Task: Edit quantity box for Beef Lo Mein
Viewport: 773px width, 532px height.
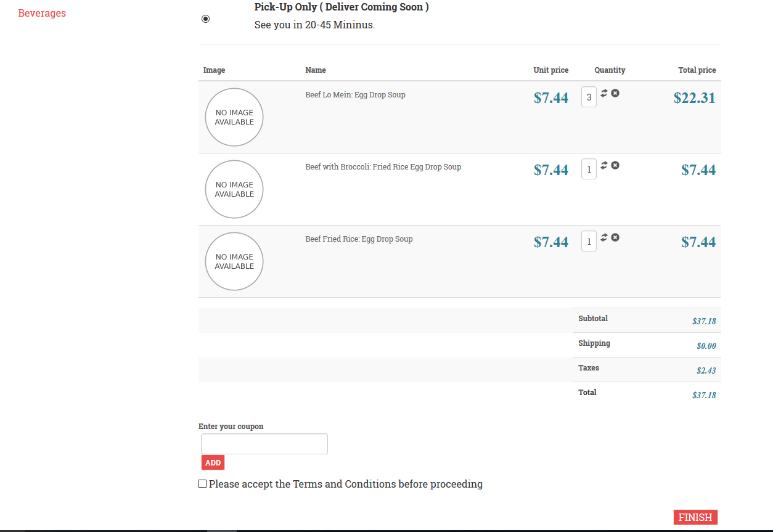Action: (x=589, y=97)
